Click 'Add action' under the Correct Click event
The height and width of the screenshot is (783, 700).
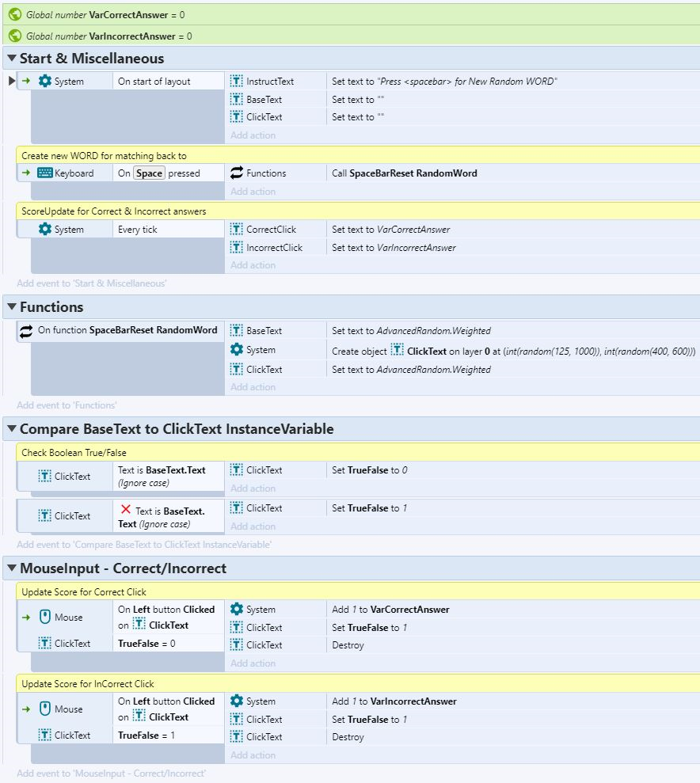pos(253,663)
